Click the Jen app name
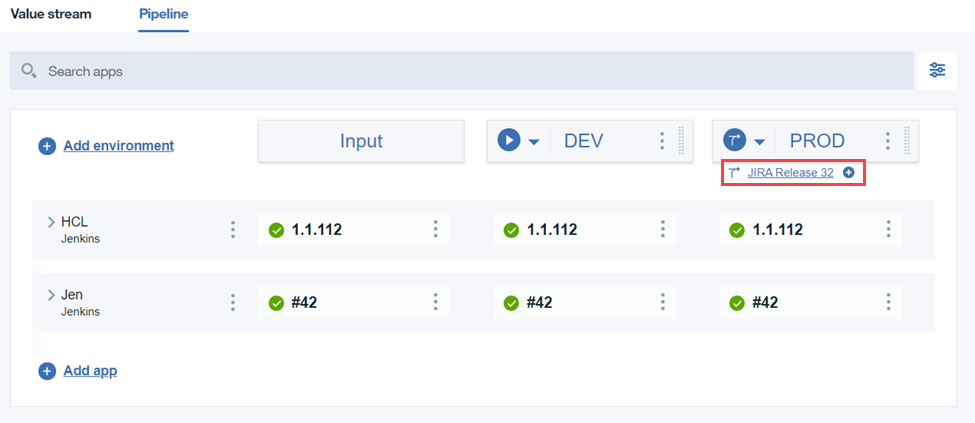 pos(72,295)
